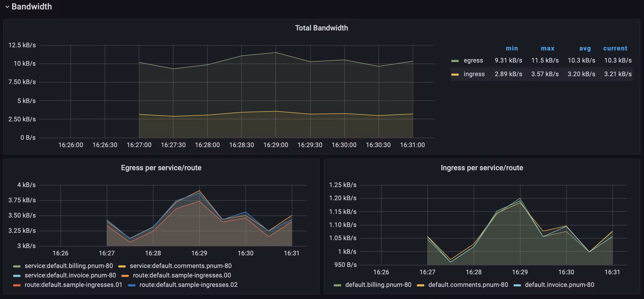The width and height of the screenshot is (644, 299).
Task: Click egress series green color swatch
Action: point(455,61)
